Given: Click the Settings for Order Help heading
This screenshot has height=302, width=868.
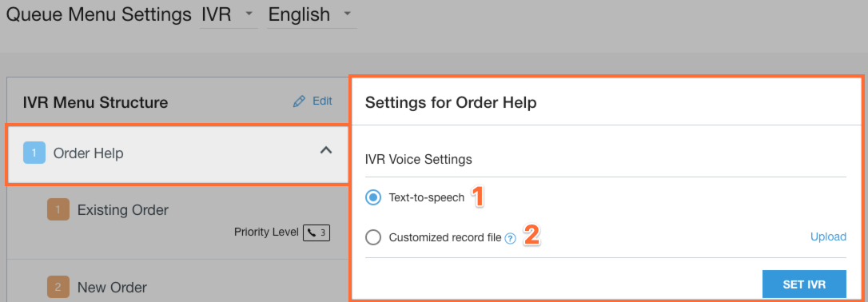Looking at the screenshot, I should 451,103.
